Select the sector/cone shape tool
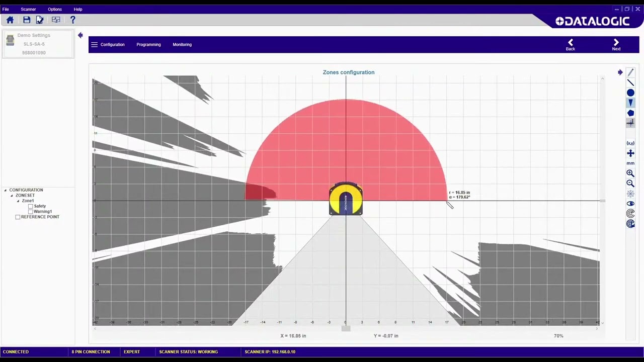Image resolution: width=644 pixels, height=362 pixels. pos(630,103)
